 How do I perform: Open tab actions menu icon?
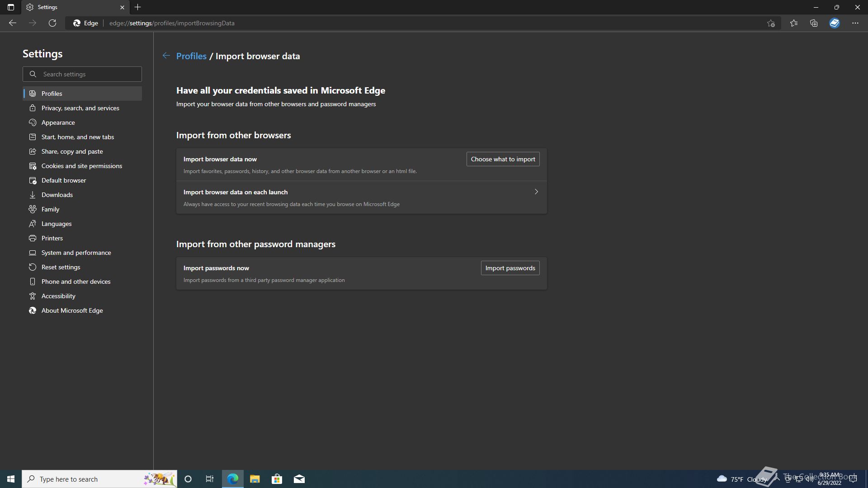point(11,7)
